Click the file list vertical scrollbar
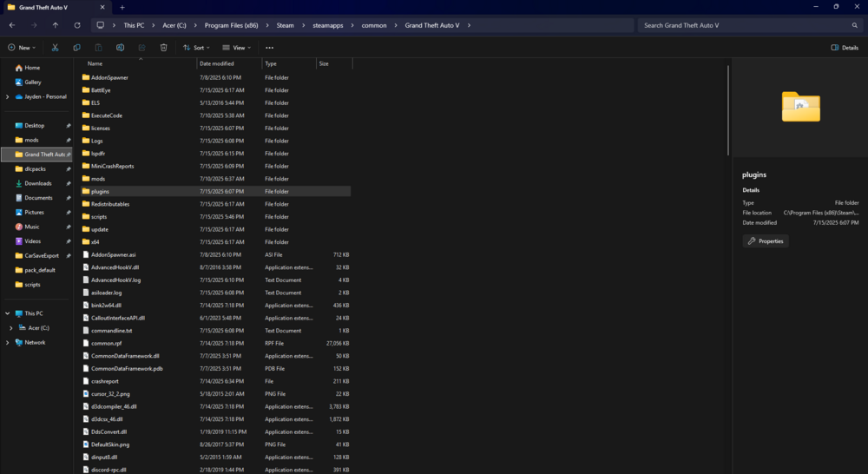The image size is (868, 474). tap(728, 111)
